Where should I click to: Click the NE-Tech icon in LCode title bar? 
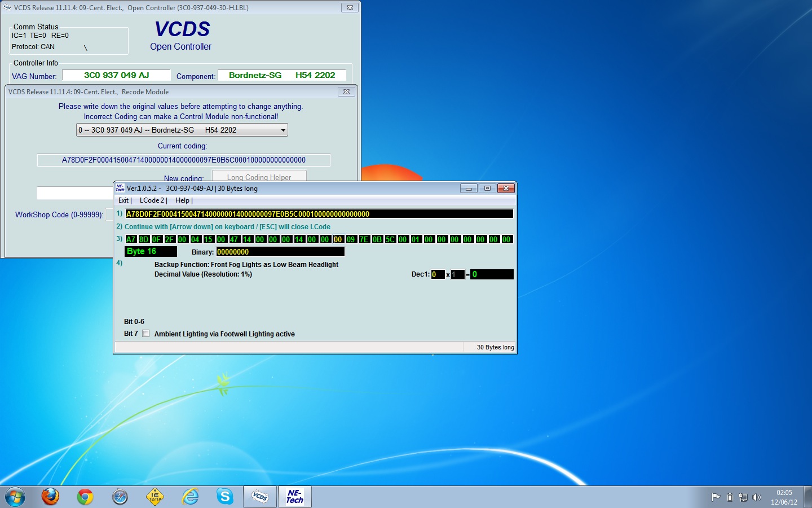pyautogui.click(x=120, y=188)
